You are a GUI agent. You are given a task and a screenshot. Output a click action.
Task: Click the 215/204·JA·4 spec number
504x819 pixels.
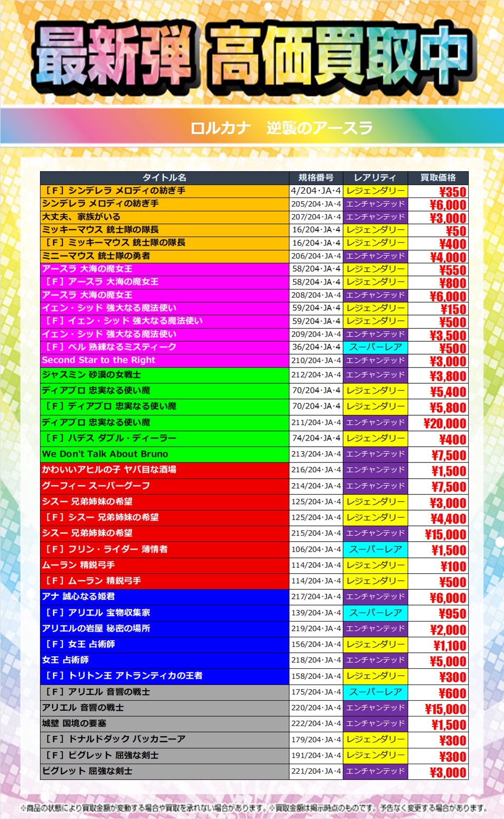[x=316, y=533]
